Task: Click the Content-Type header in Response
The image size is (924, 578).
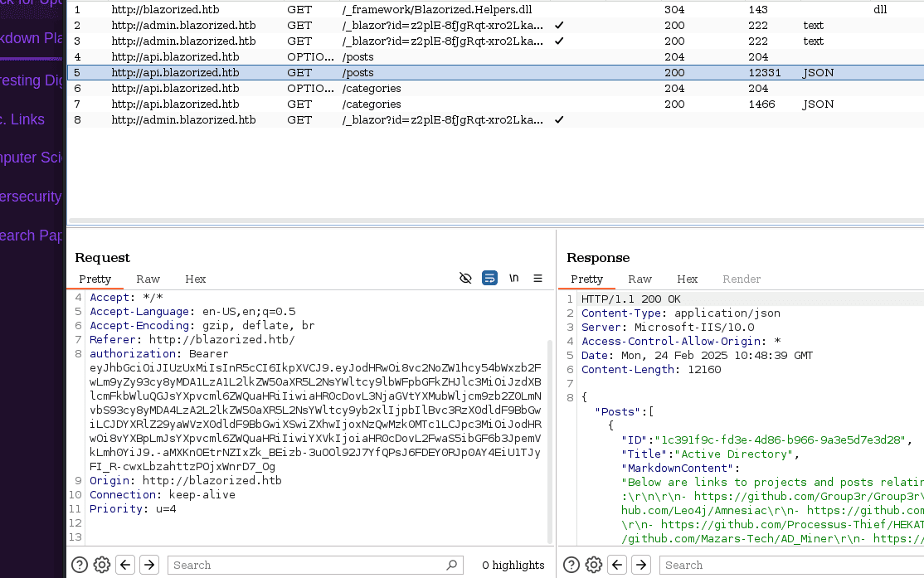Action: pyautogui.click(x=681, y=313)
